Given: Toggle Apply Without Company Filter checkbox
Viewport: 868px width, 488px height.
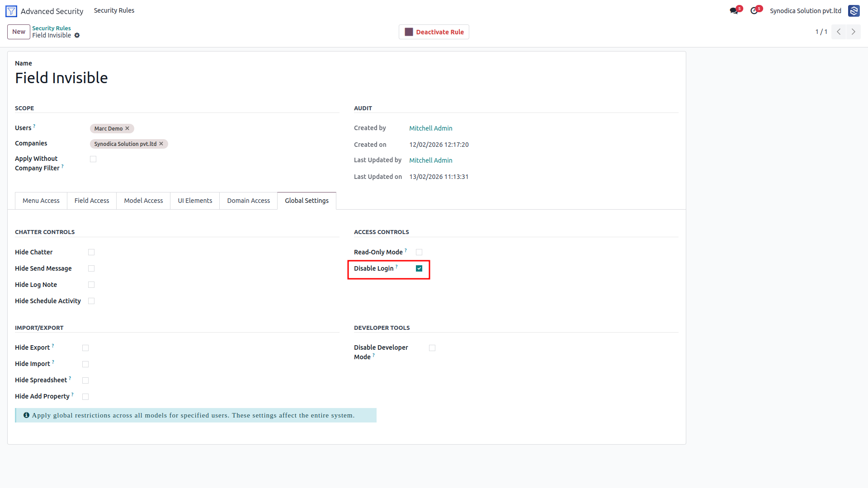Looking at the screenshot, I should tap(93, 159).
